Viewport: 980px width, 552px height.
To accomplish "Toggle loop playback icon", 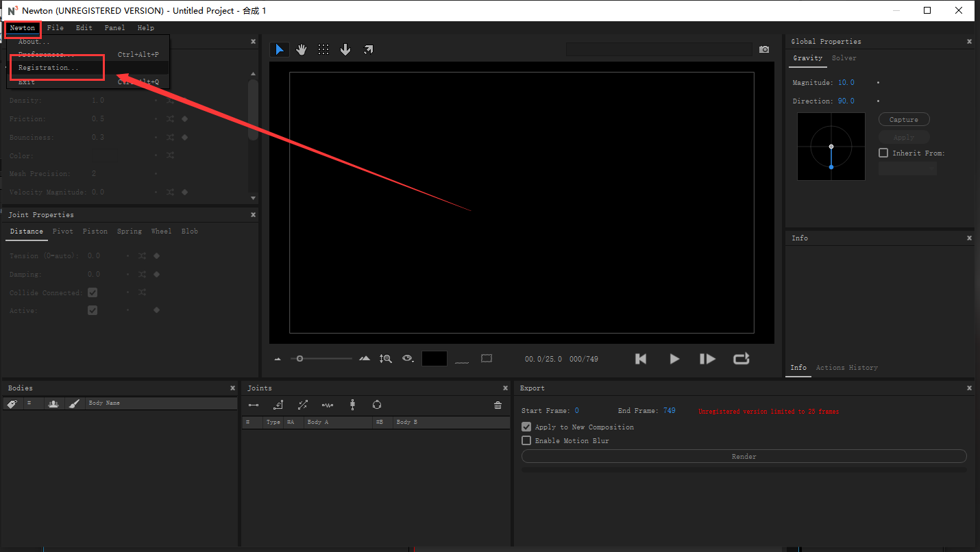I will (x=741, y=359).
